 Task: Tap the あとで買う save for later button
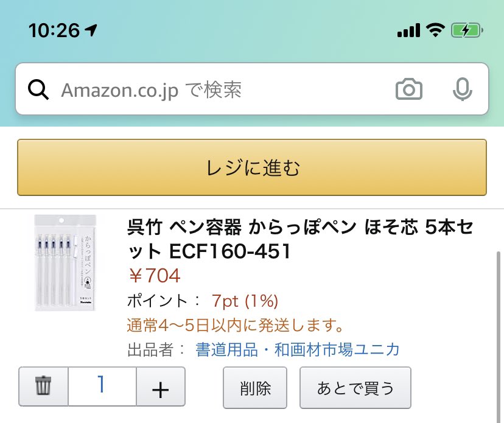point(355,388)
